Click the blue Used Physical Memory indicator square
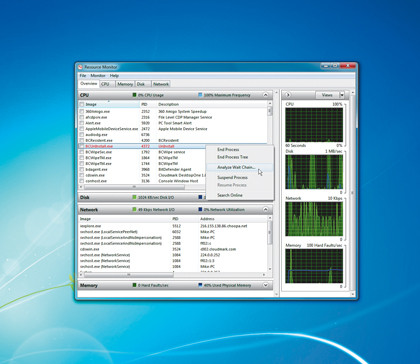Viewport: 420px width, 364px height. (x=200, y=285)
